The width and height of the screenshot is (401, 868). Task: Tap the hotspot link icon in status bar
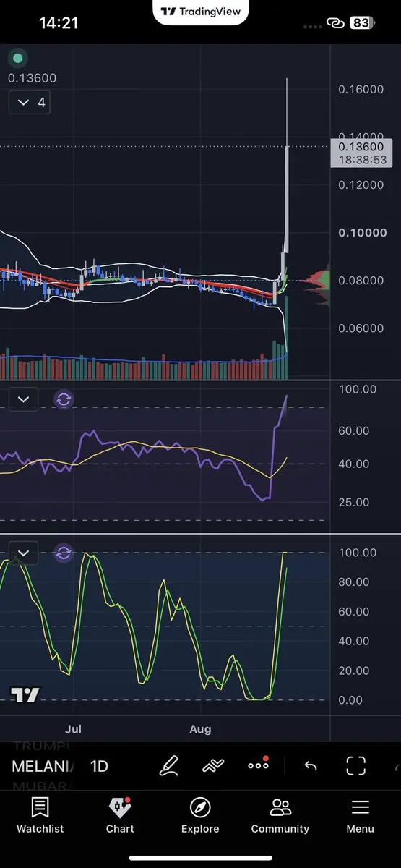(x=335, y=23)
